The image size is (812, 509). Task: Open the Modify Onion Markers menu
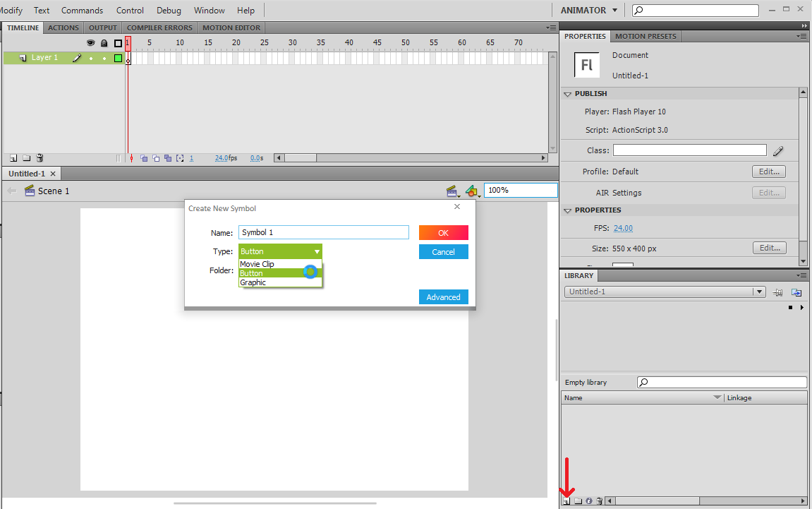[180, 158]
